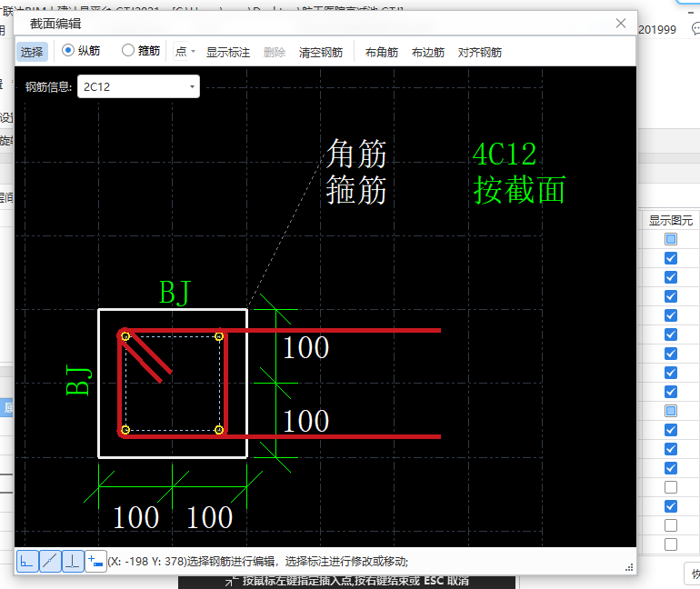700x589 pixels.
Task: Click the 显示图元 column header
Action: pyautogui.click(x=671, y=220)
